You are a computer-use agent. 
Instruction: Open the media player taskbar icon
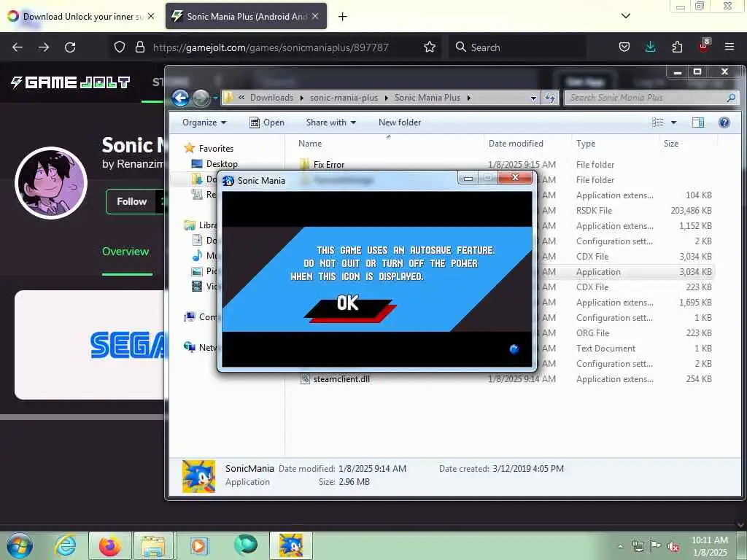pos(198,545)
